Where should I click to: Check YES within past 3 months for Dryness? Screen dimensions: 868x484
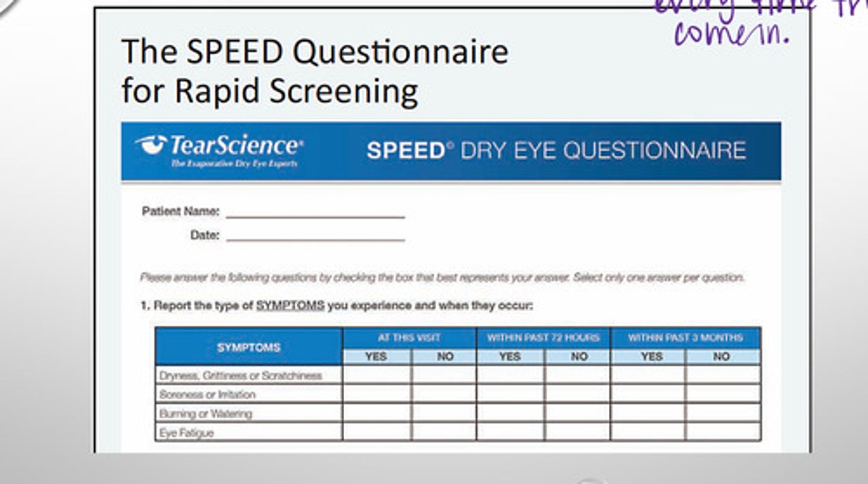click(648, 375)
